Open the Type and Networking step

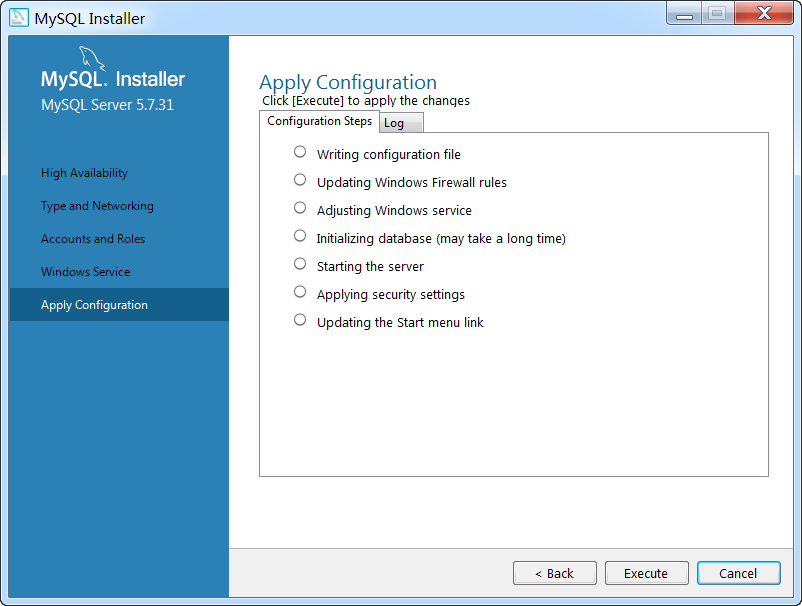tap(97, 206)
